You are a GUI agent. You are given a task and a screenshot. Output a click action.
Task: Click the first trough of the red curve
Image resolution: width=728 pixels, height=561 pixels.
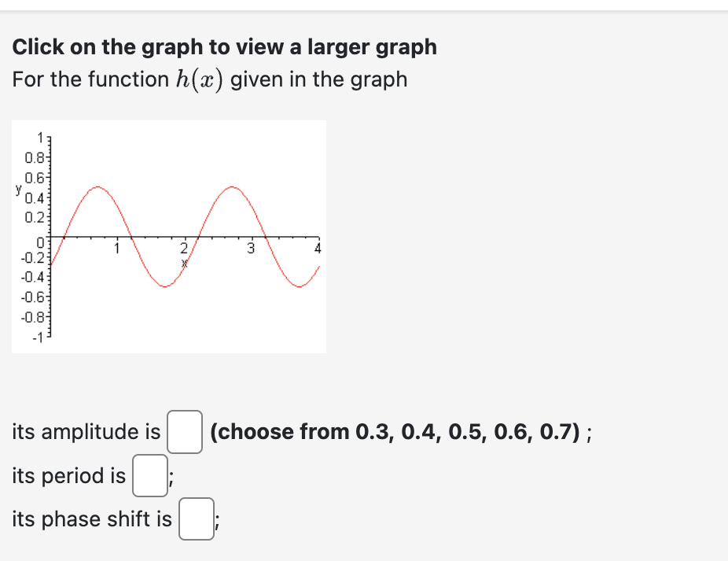[x=165, y=286]
